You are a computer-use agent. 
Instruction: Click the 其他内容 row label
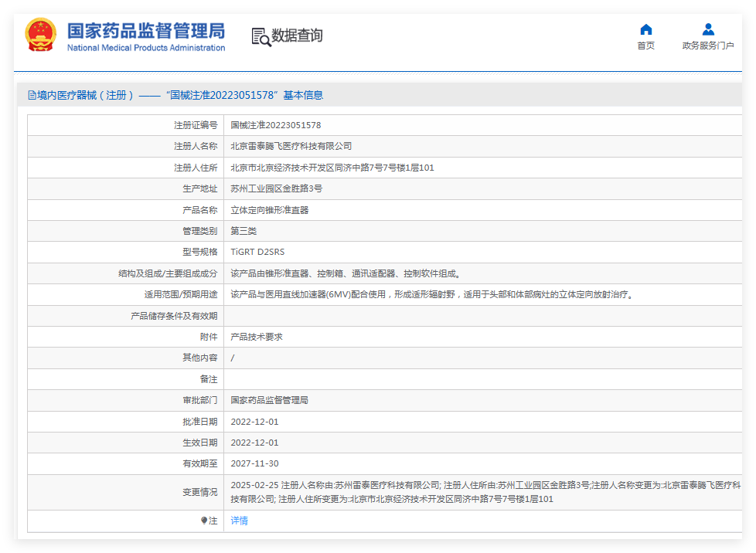200,358
